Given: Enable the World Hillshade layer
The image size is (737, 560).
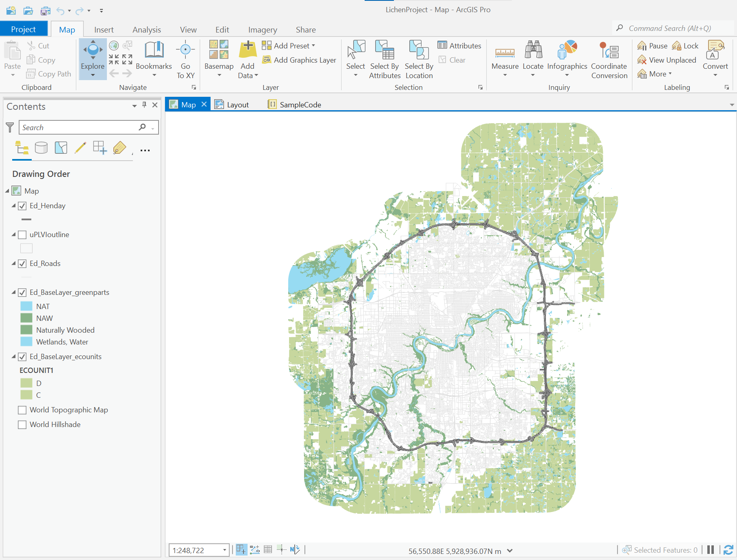Looking at the screenshot, I should click(x=22, y=425).
